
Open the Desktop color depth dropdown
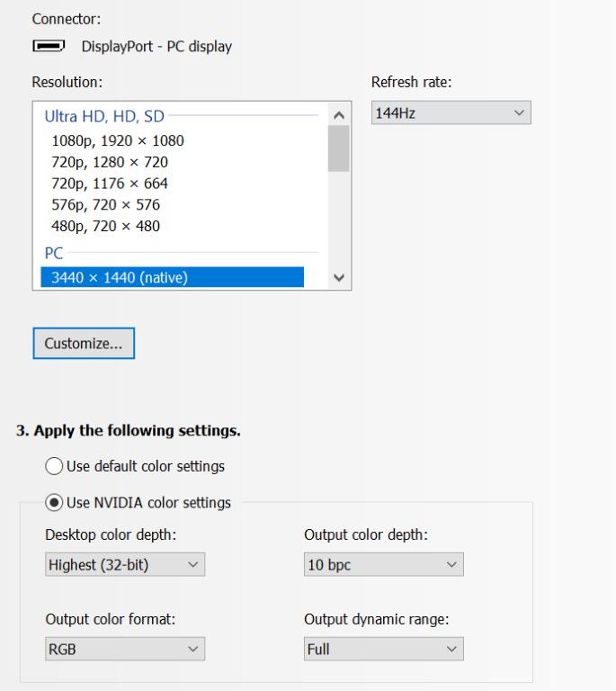(x=125, y=564)
